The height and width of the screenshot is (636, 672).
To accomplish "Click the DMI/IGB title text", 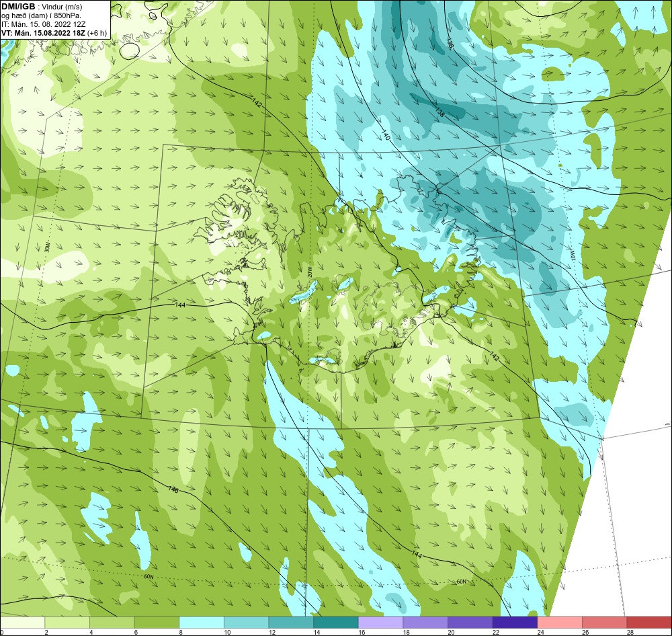I will point(18,7).
